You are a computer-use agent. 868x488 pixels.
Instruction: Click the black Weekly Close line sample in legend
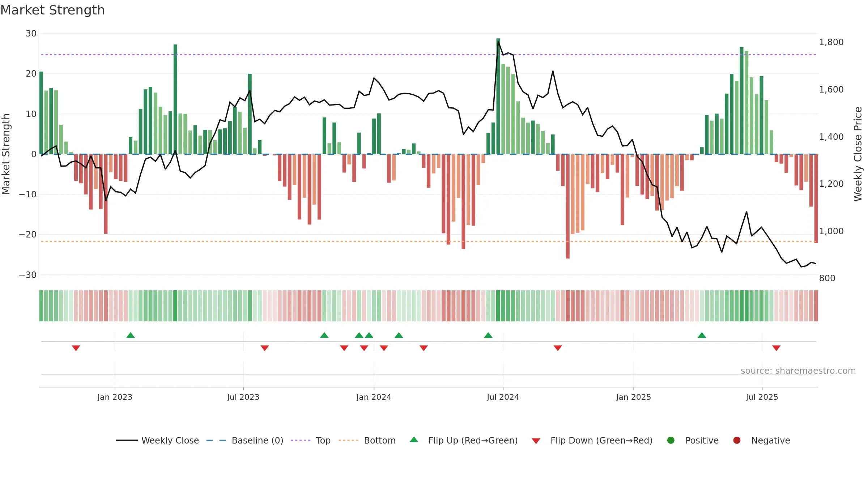tap(127, 440)
